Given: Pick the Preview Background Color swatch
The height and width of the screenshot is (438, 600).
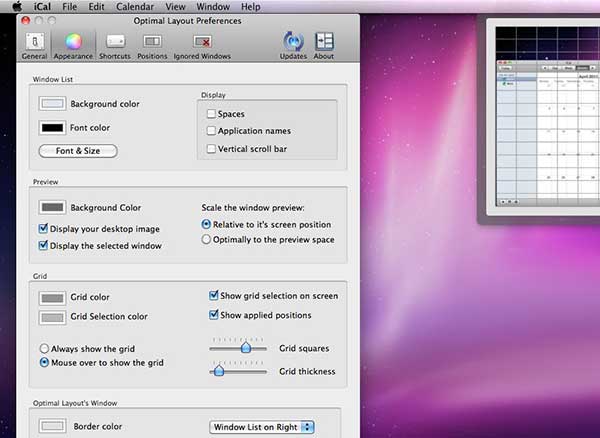Looking at the screenshot, I should [x=52, y=207].
